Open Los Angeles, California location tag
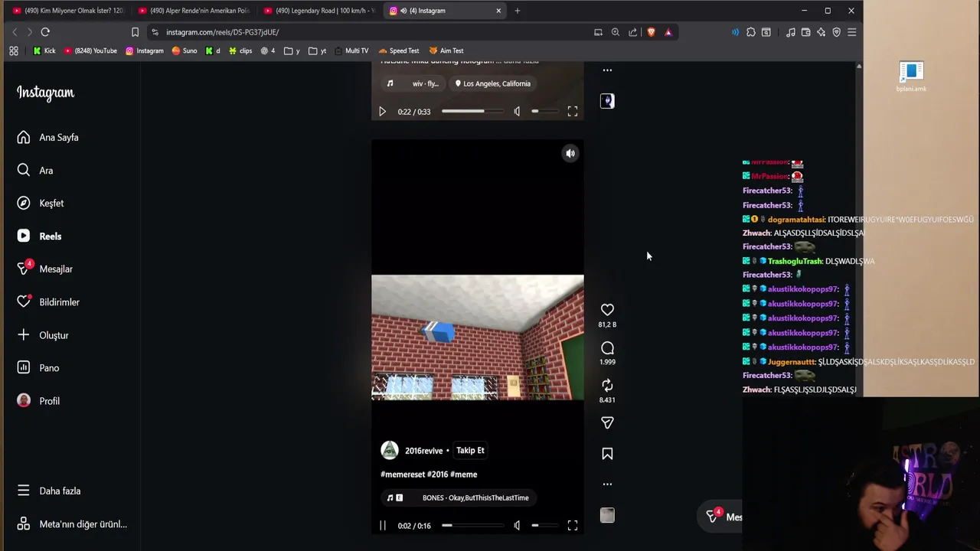This screenshot has width=980, height=551. [492, 84]
